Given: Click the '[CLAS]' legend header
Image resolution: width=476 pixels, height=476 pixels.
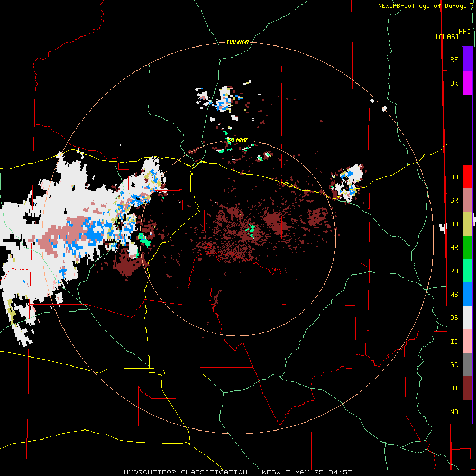Looking at the screenshot, I should 447,36.
